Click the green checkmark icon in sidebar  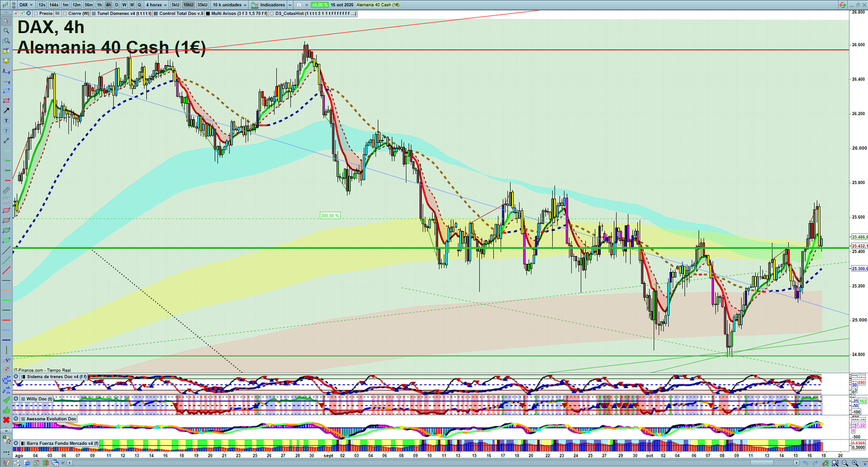pos(7,400)
